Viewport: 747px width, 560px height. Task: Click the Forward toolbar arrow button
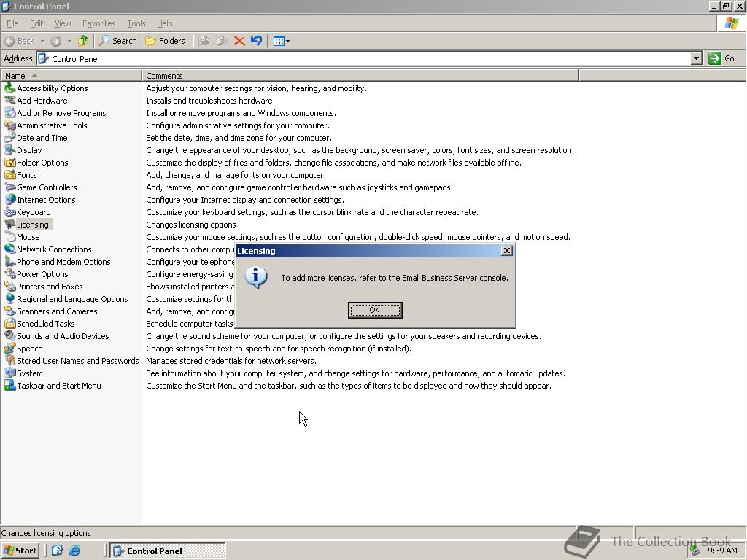point(55,41)
